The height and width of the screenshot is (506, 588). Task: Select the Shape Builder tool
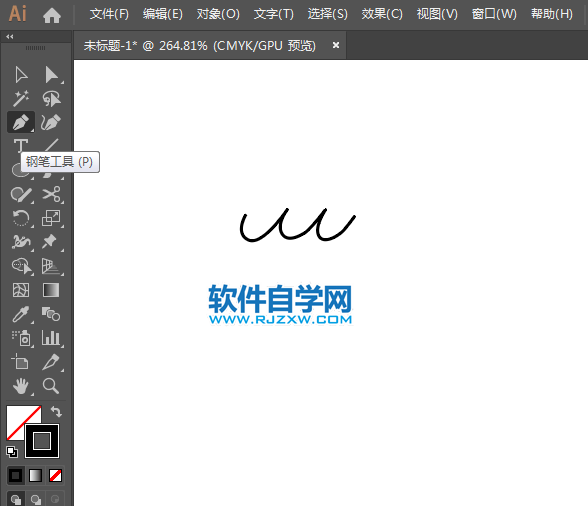[x=22, y=266]
